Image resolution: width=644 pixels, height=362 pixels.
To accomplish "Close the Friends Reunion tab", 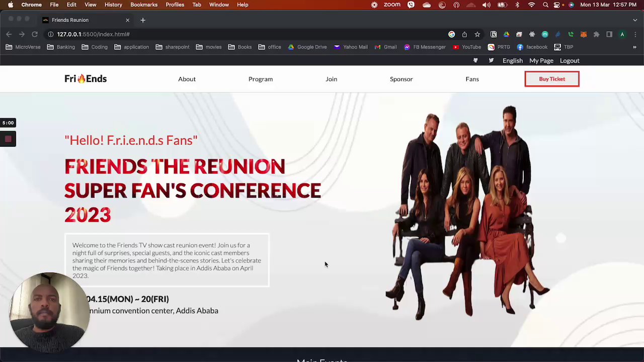I will pos(127,20).
